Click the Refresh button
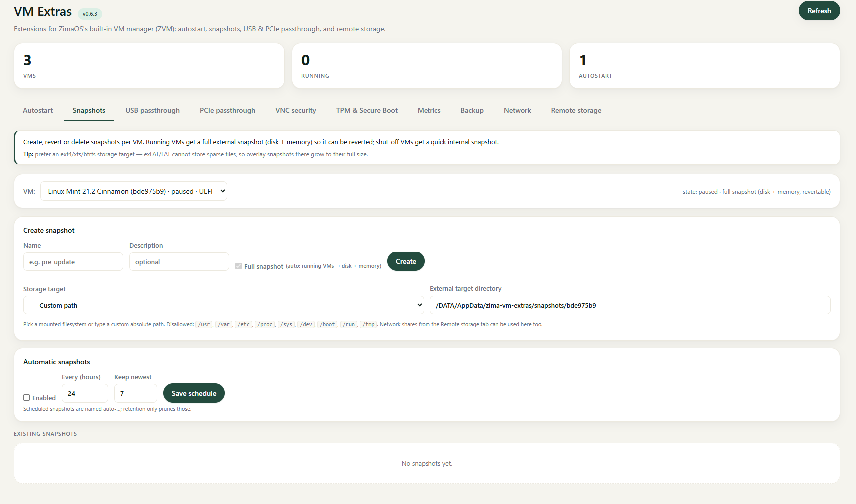 point(819,11)
